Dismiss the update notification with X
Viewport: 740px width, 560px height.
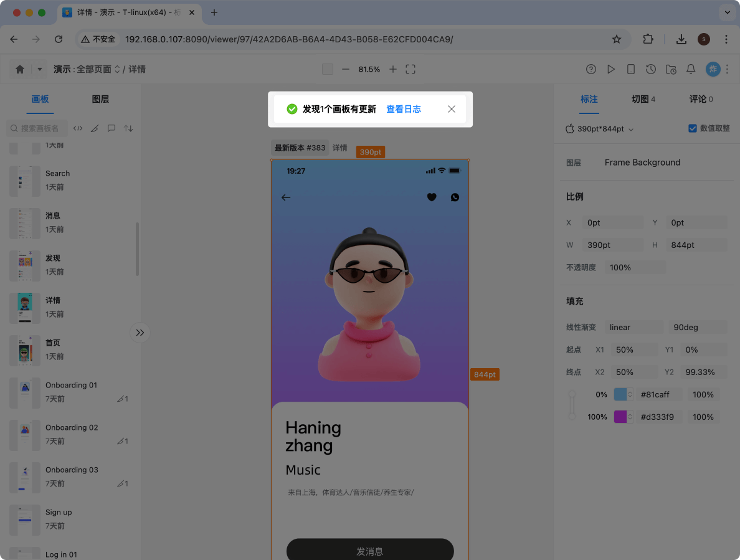pyautogui.click(x=452, y=109)
